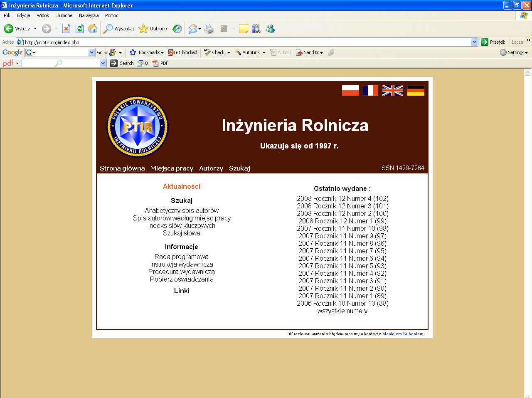The width and height of the screenshot is (532, 398).
Task: Click the yellow note icon
Action: 244,29
